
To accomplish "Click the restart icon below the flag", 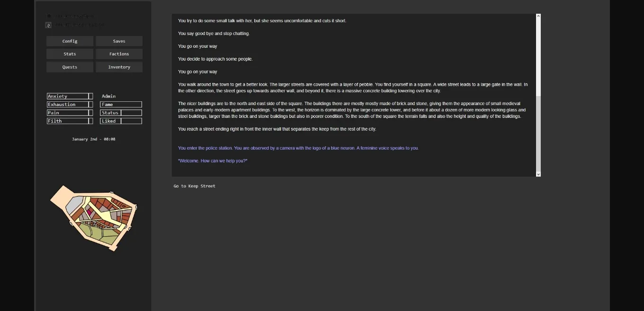I will [x=48, y=25].
